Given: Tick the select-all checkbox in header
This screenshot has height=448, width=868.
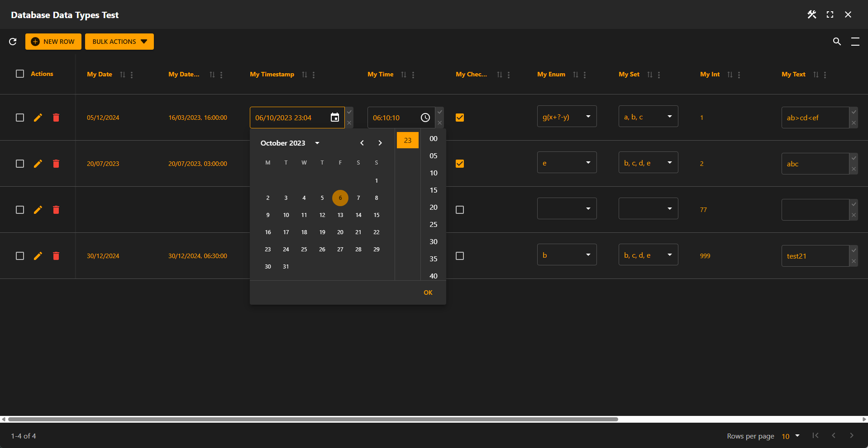Looking at the screenshot, I should point(20,74).
